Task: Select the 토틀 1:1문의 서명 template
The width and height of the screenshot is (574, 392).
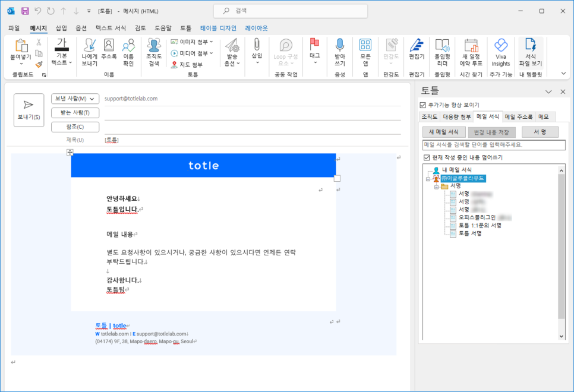Action: tap(480, 226)
